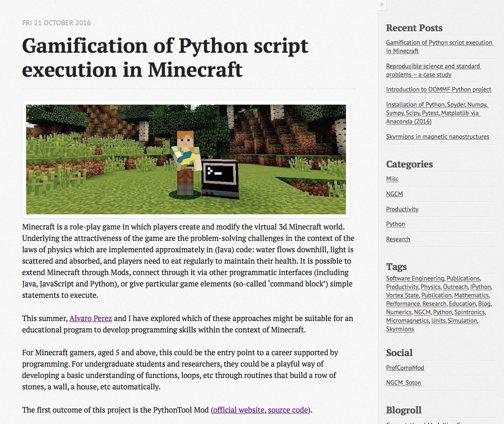Select the 'Skyrmions' tag
Screen dimensions: 504x424
pyautogui.click(x=400, y=329)
